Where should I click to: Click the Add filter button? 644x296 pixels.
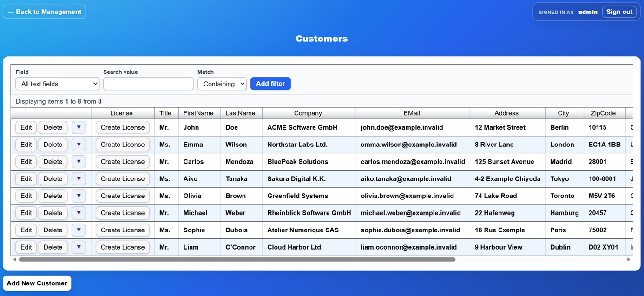click(x=270, y=84)
